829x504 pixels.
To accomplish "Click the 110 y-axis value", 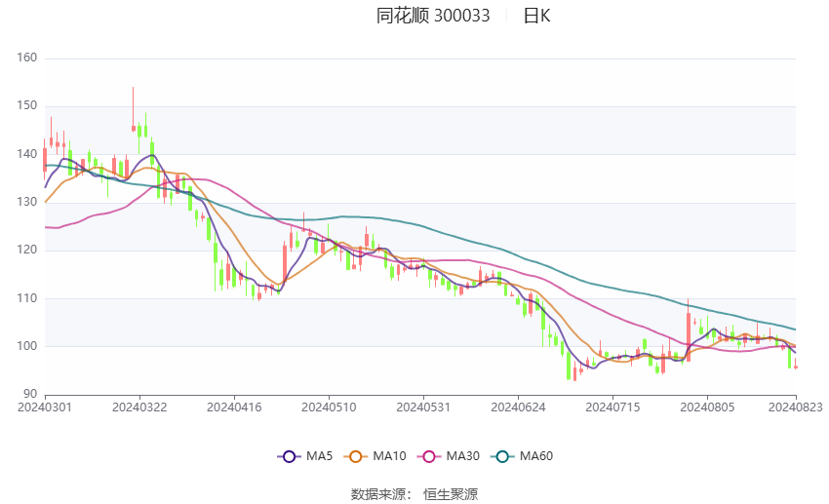I will pos(27,298).
